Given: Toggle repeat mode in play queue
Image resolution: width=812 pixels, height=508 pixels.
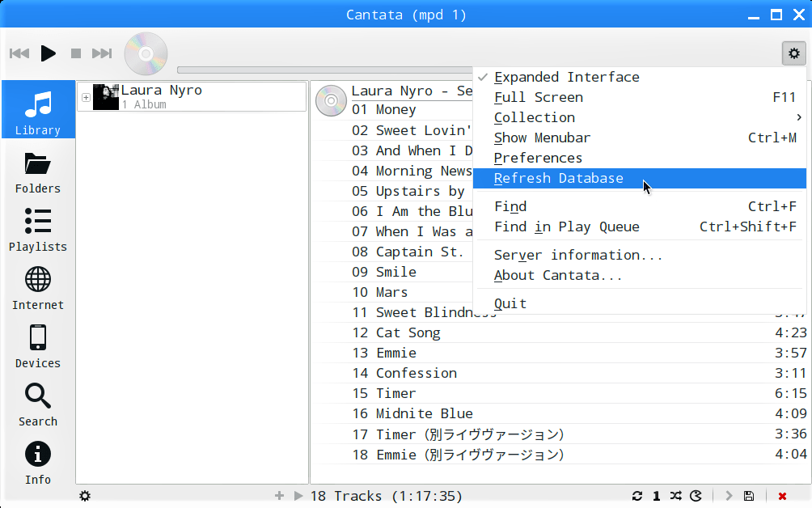Looking at the screenshot, I should (x=637, y=496).
